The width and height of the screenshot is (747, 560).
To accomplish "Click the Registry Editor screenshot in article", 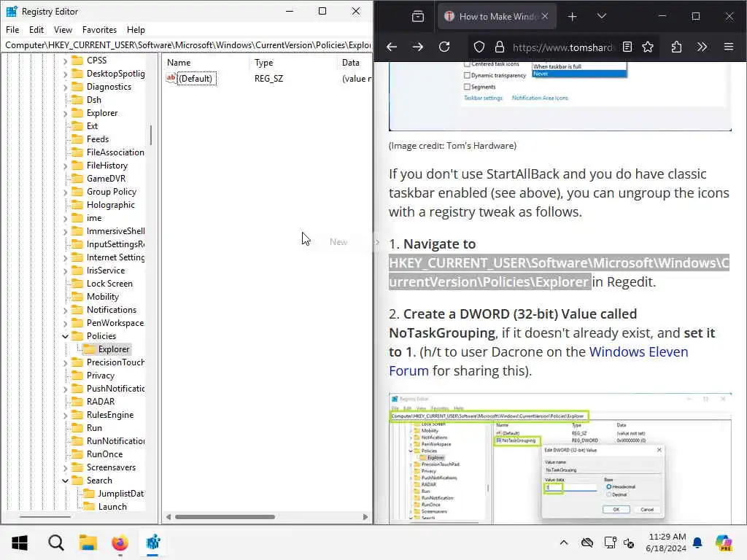I will [560, 459].
